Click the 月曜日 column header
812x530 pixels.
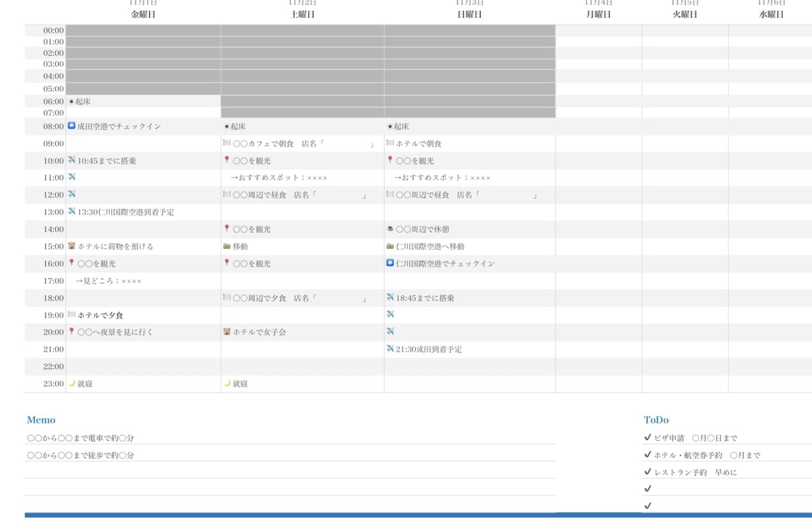[598, 14]
